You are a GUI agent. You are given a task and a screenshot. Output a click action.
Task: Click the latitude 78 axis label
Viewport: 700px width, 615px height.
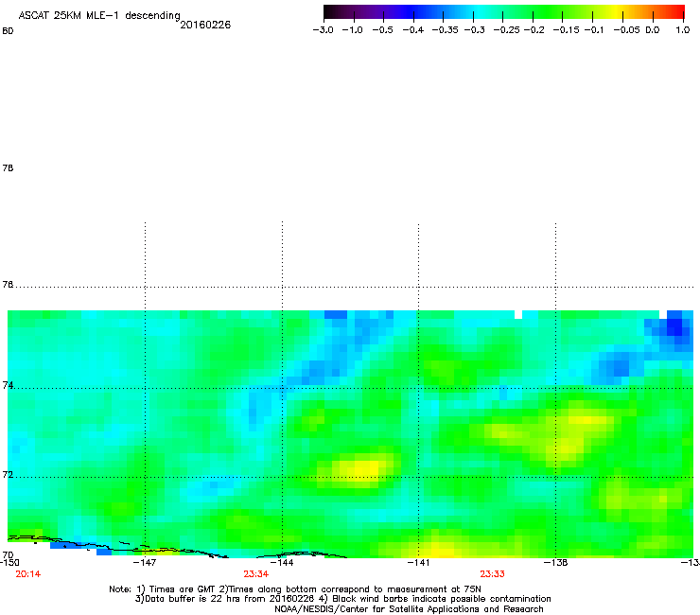8,167
